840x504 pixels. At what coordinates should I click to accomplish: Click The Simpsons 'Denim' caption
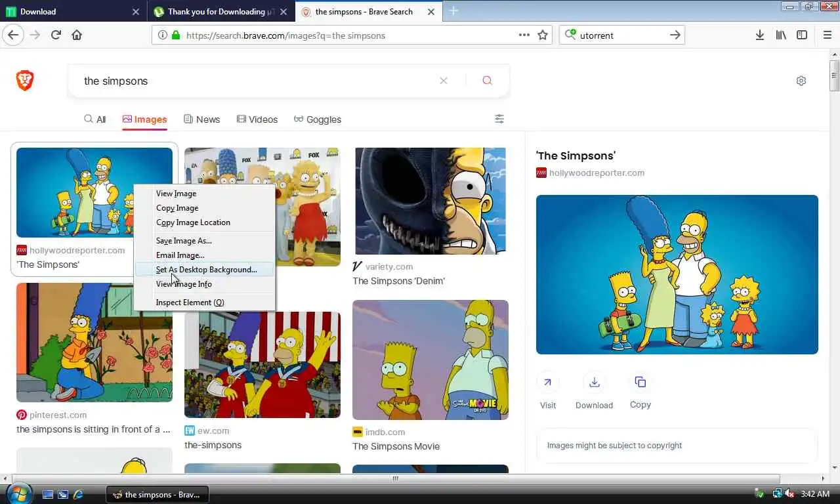click(x=398, y=281)
